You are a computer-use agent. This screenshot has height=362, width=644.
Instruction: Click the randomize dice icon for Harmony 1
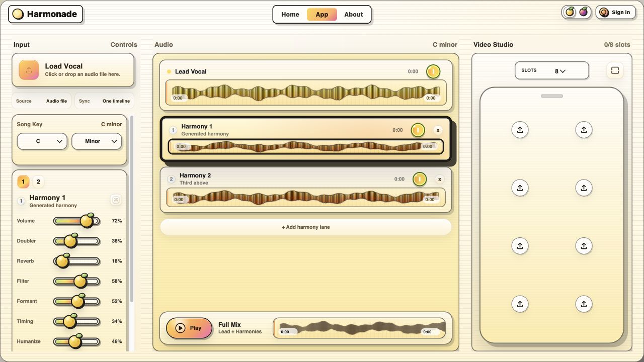pos(116,200)
